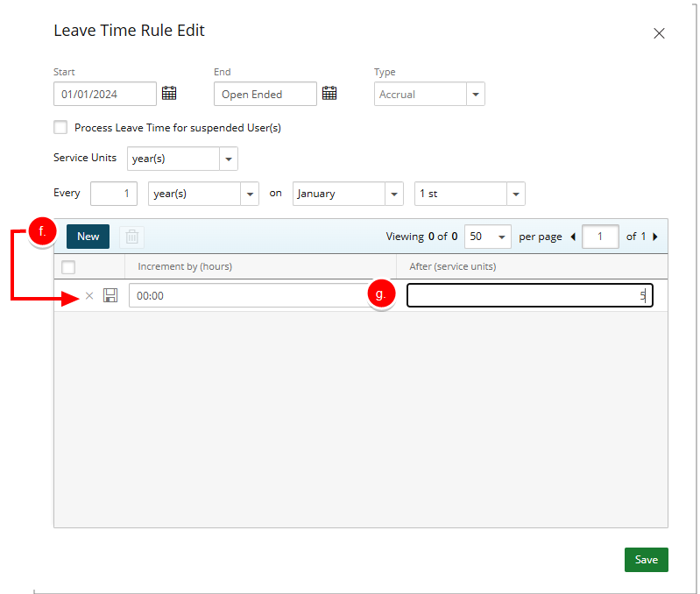Click the Viewing 0 of 0 text
Viewport: 700px width, 594px height.
tap(421, 237)
